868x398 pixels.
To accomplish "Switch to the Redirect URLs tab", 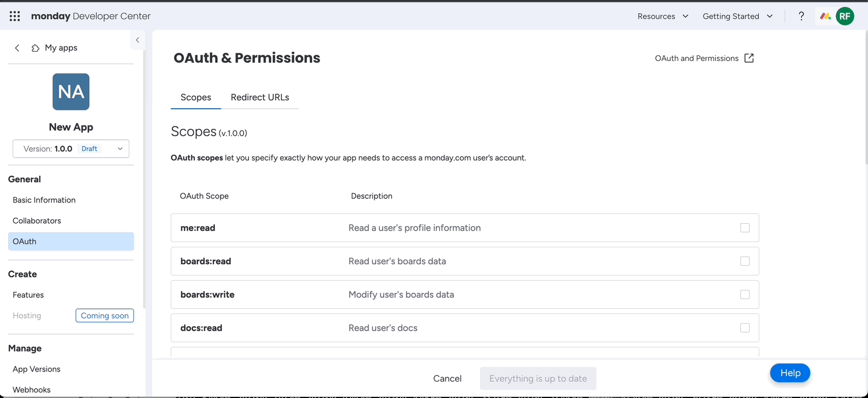I will tap(260, 97).
